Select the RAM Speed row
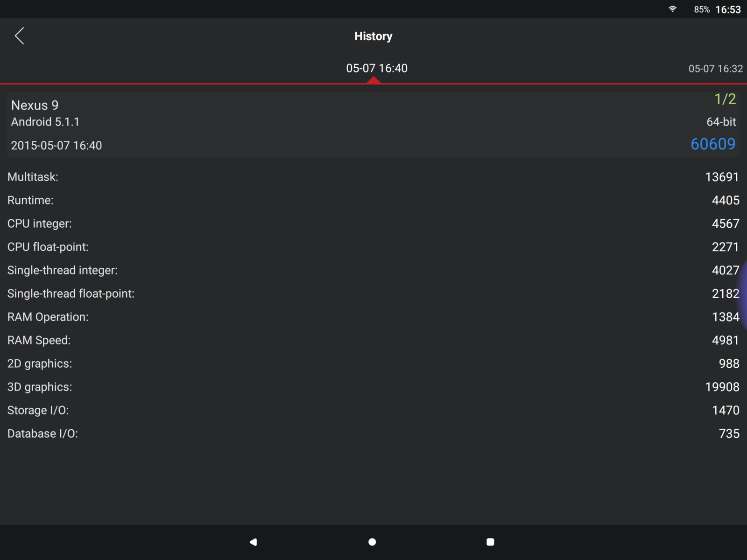Screen dimensions: 747x560 pyautogui.click(x=373, y=340)
